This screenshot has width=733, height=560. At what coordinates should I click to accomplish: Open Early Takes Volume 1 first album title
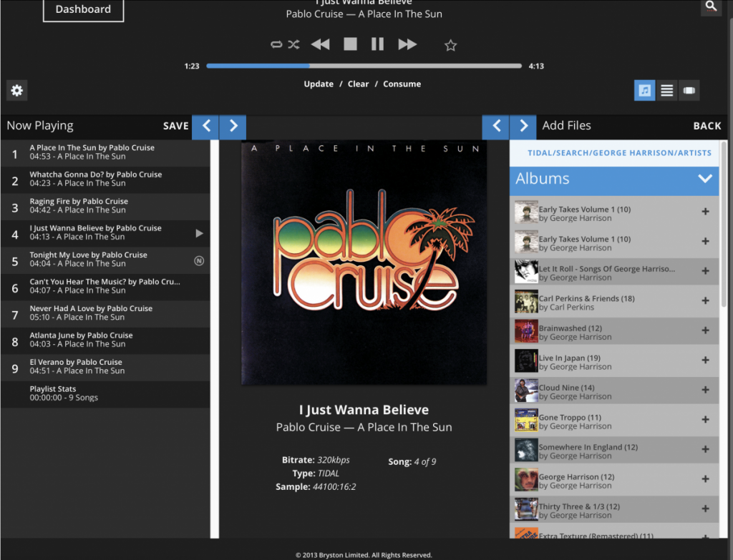pyautogui.click(x=585, y=210)
